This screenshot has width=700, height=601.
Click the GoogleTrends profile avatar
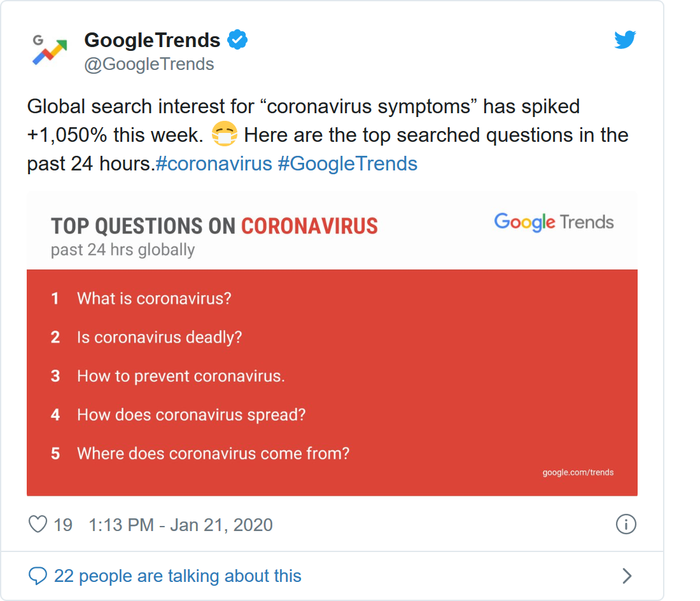pos(50,50)
